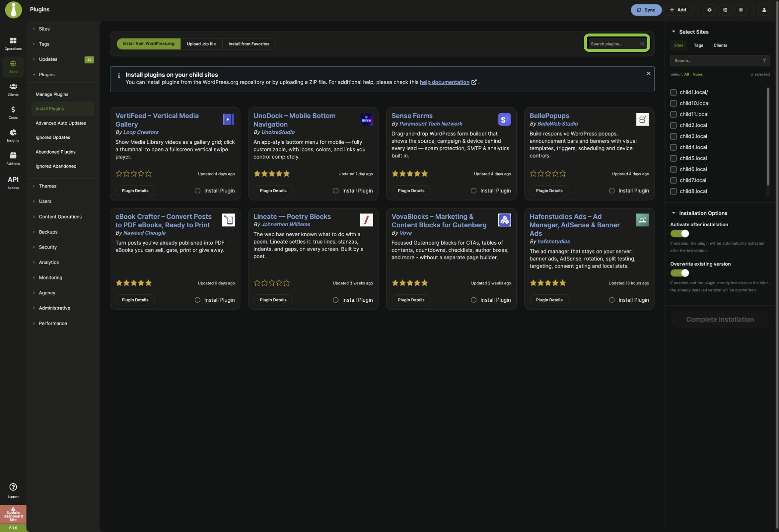Click the theme sun icon in header
The width and height of the screenshot is (779, 532).
click(x=741, y=10)
